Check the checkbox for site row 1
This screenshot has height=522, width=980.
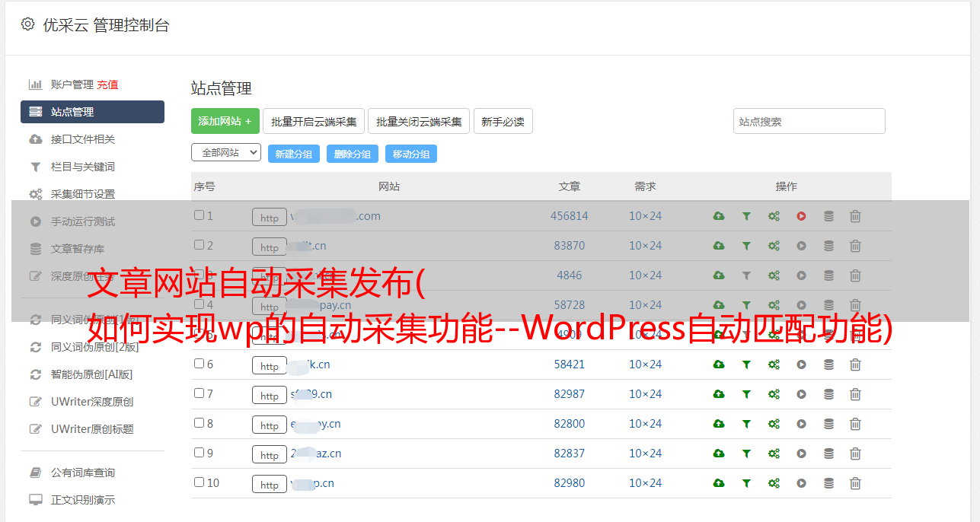(x=199, y=215)
